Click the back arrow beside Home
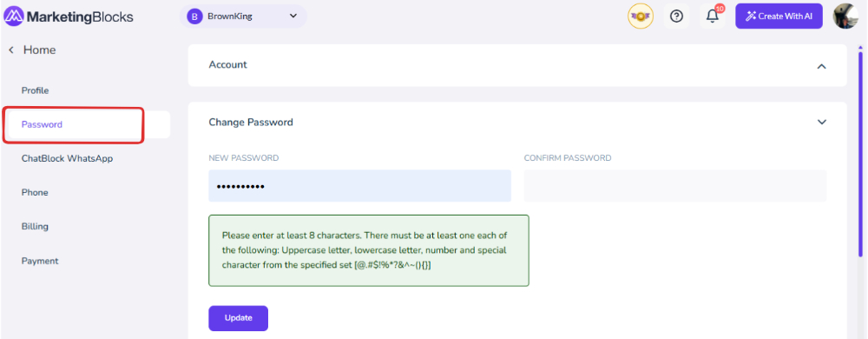This screenshot has width=868, height=339. [x=10, y=50]
